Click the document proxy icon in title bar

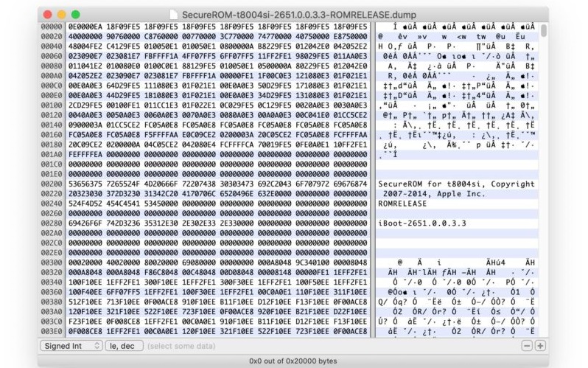(173, 15)
